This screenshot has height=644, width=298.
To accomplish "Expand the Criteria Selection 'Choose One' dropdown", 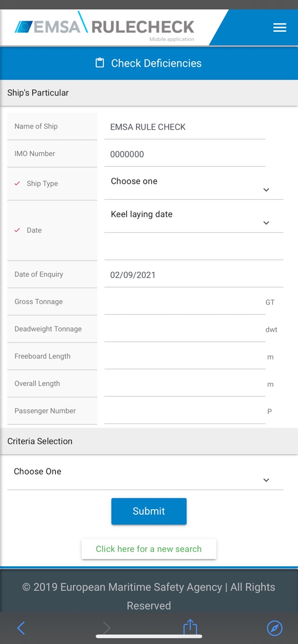I will (145, 475).
